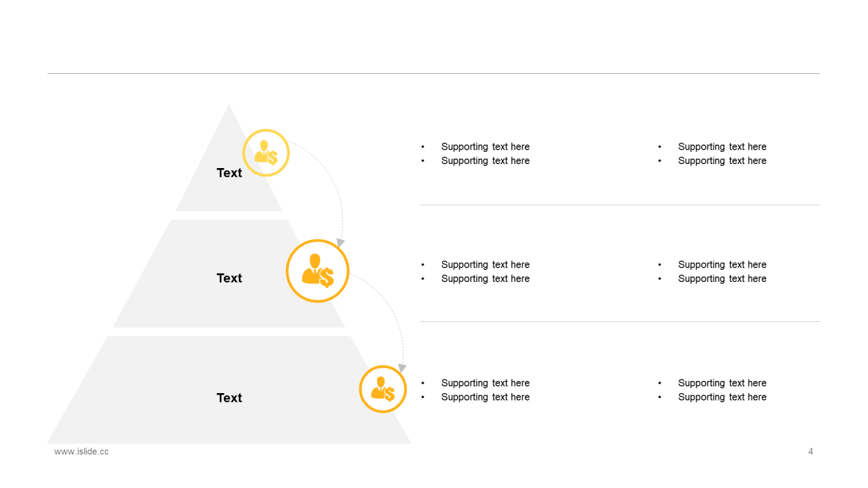Viewport: 868px width, 488px height.
Task: Click the gray arrowhead pointing at the bottom icon
Action: 402,367
